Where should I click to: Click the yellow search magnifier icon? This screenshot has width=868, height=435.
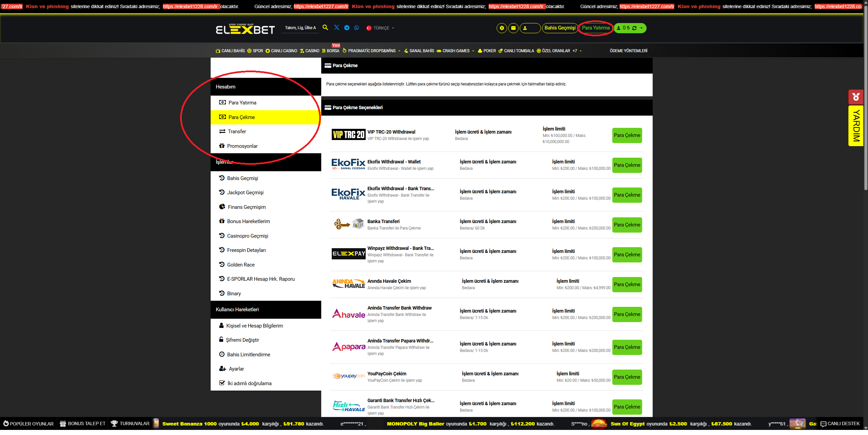325,27
